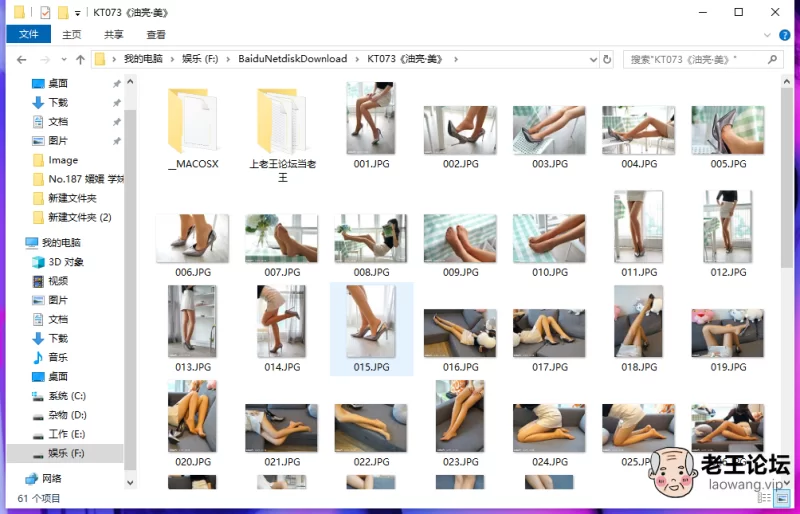The height and width of the screenshot is (514, 800).
Task: Open the recent locations dropdown arrow
Action: coord(64,60)
